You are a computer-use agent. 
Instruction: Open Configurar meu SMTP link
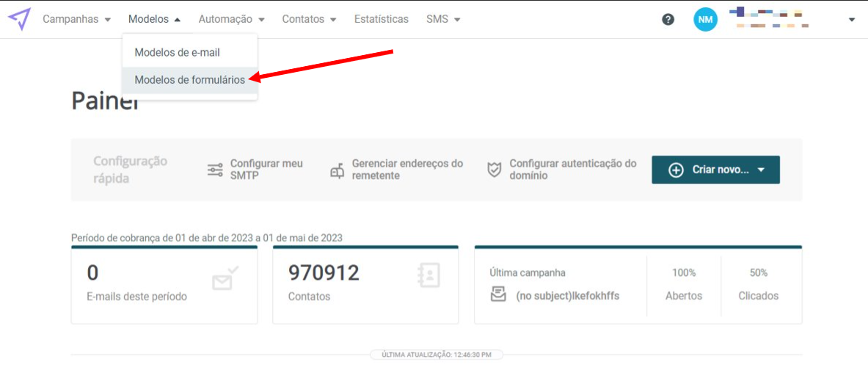267,170
